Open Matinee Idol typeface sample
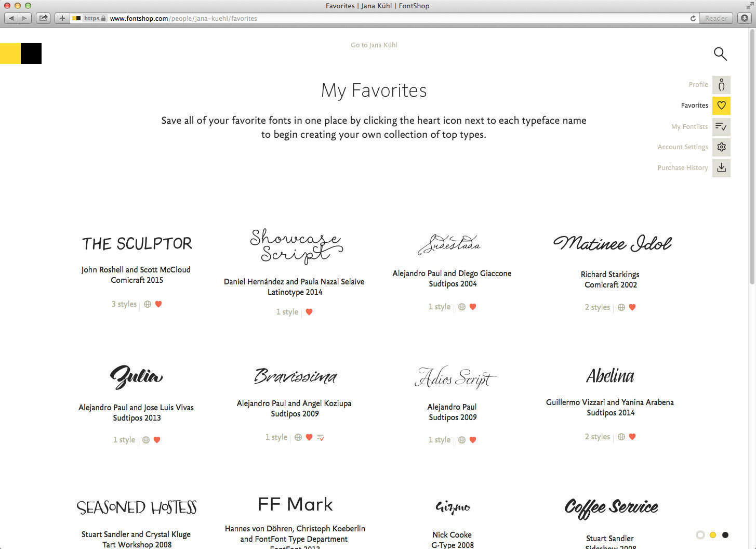This screenshot has height=549, width=756. 612,243
